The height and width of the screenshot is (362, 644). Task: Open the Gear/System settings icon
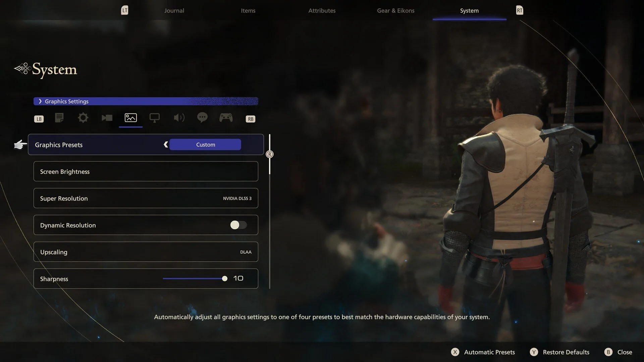pos(83,118)
